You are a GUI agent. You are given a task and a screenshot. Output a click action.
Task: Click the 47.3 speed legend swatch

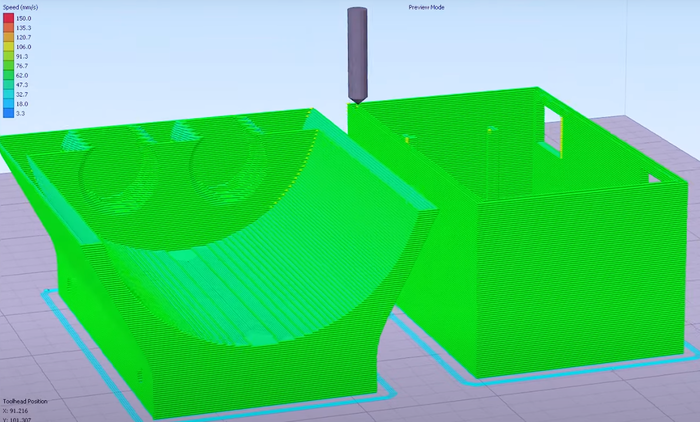7,85
